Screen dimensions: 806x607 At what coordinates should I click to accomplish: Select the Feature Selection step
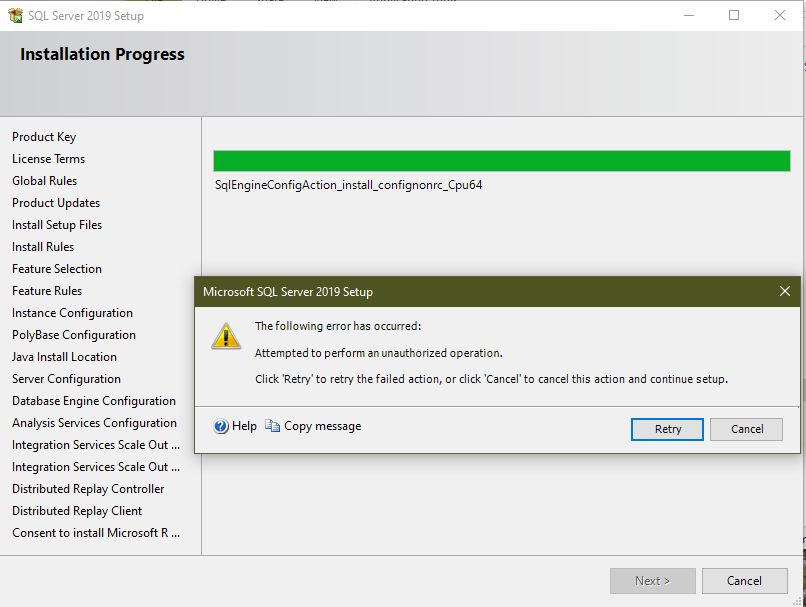(57, 269)
